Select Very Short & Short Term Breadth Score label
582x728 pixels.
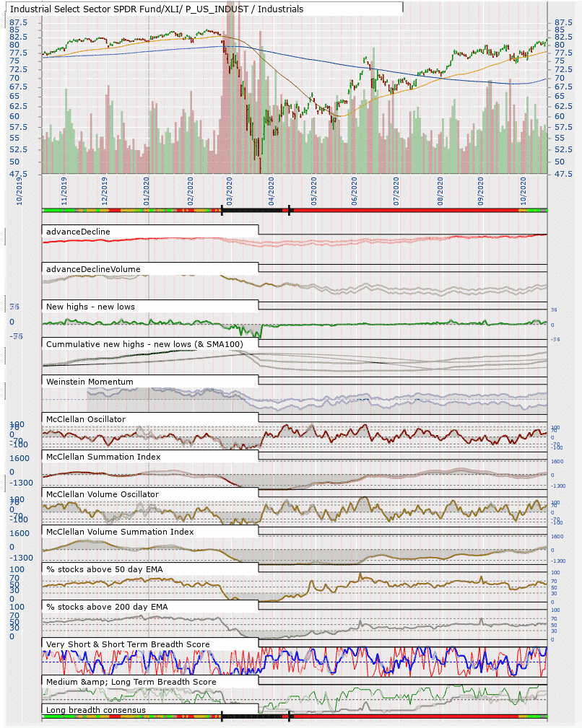[128, 644]
